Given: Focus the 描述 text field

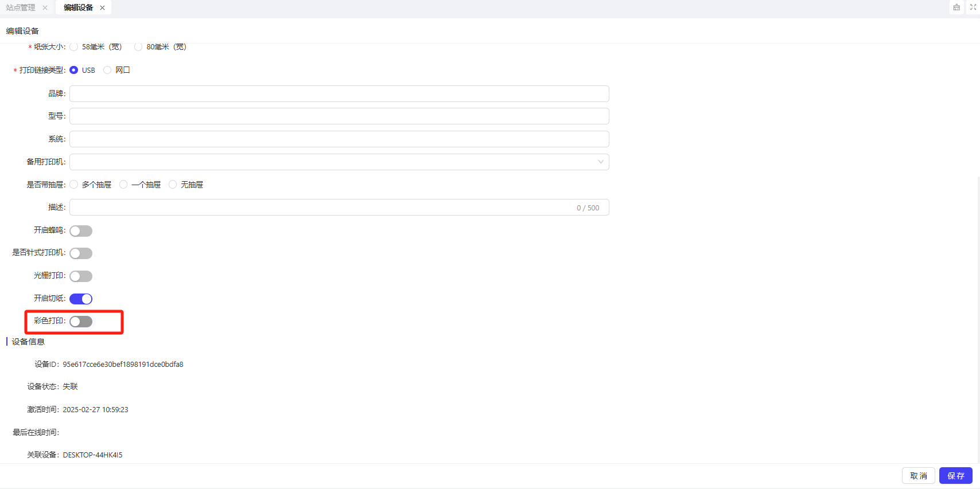Looking at the screenshot, I should pyautogui.click(x=321, y=208).
